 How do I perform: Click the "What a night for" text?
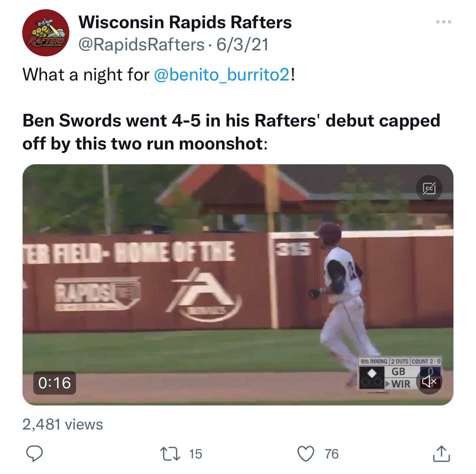86,75
